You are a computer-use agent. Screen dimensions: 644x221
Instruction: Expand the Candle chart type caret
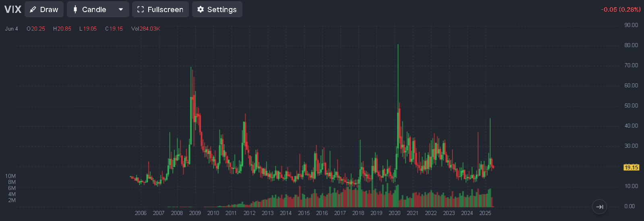click(x=121, y=9)
